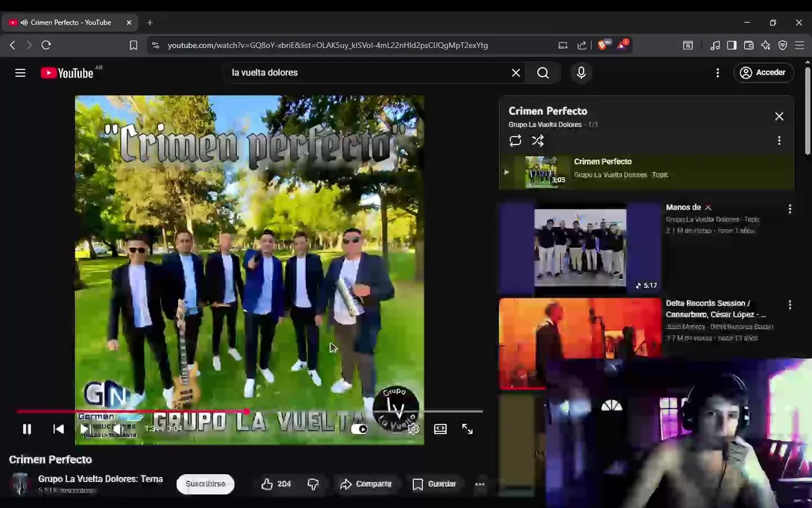Like the video with 204 likes
The width and height of the screenshot is (812, 508).
pyautogui.click(x=276, y=484)
